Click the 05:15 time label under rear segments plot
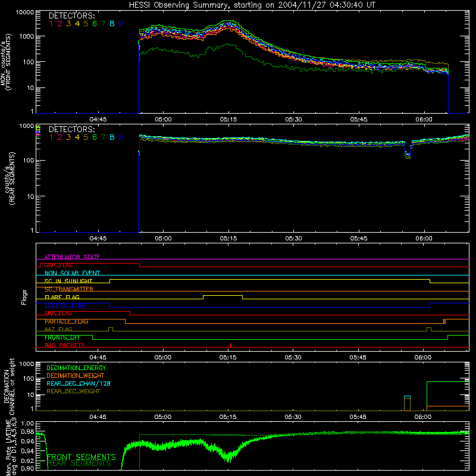Viewport: 476px width, 476px height. [x=228, y=239]
